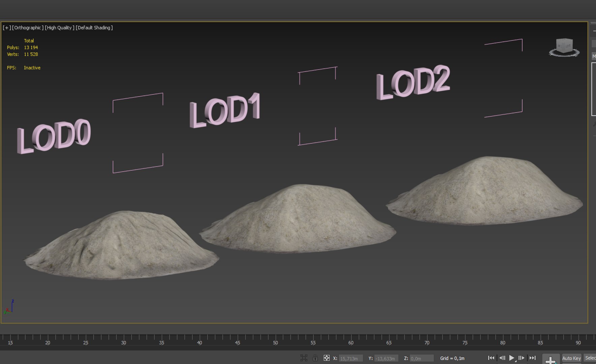Screen dimensions: 596x364
Task: Open the High Quality viewport label menu
Action: 59,28
